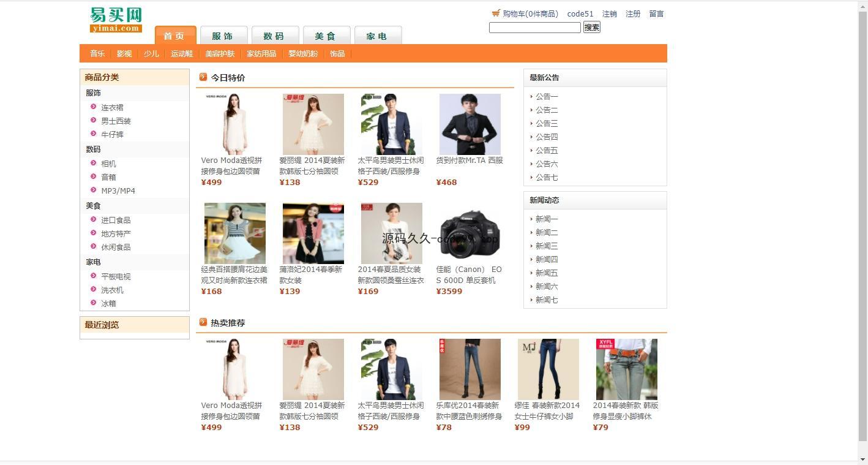
Task: Open announcement 公告七
Action: tap(547, 177)
